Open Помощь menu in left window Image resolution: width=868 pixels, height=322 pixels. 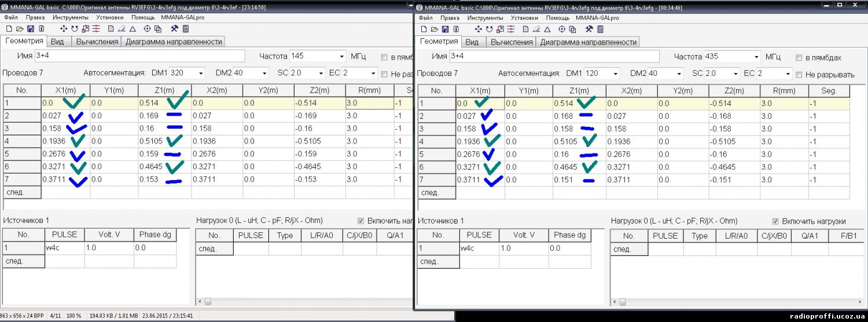(x=142, y=17)
